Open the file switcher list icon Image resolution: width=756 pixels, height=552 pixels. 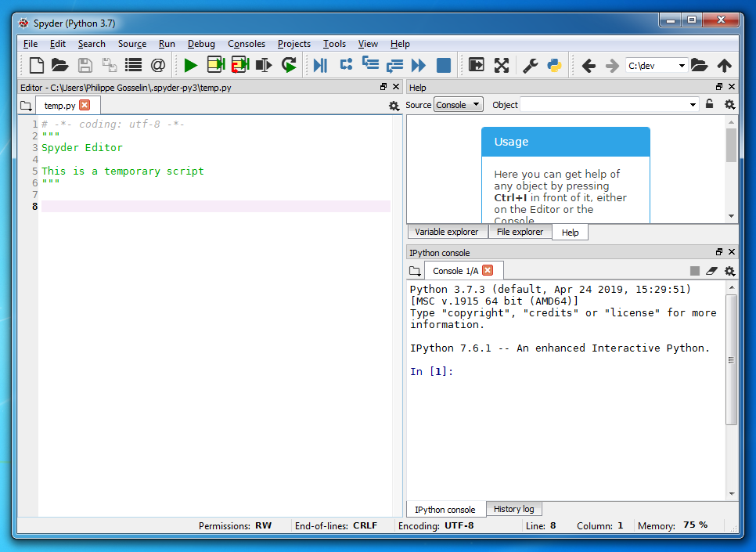134,65
